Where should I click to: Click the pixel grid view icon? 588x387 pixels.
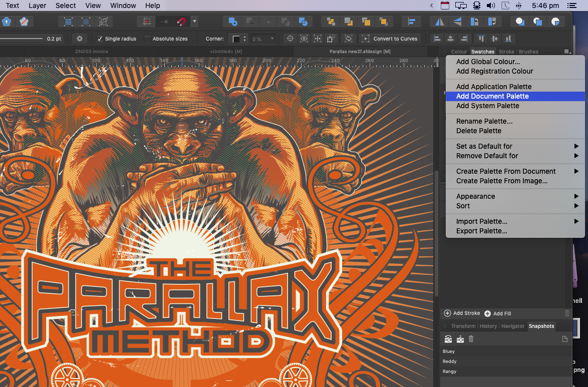pyautogui.click(x=86, y=22)
